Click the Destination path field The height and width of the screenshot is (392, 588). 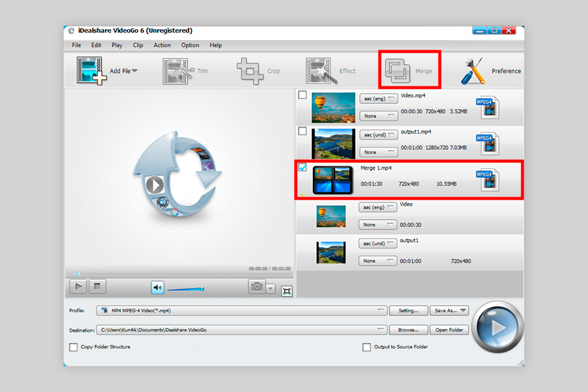(242, 330)
